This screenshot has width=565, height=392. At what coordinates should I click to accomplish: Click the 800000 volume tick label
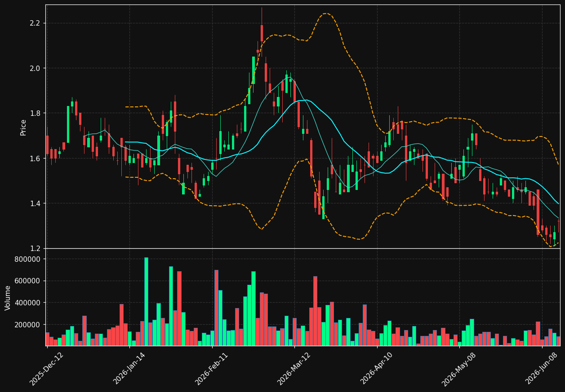coord(28,260)
